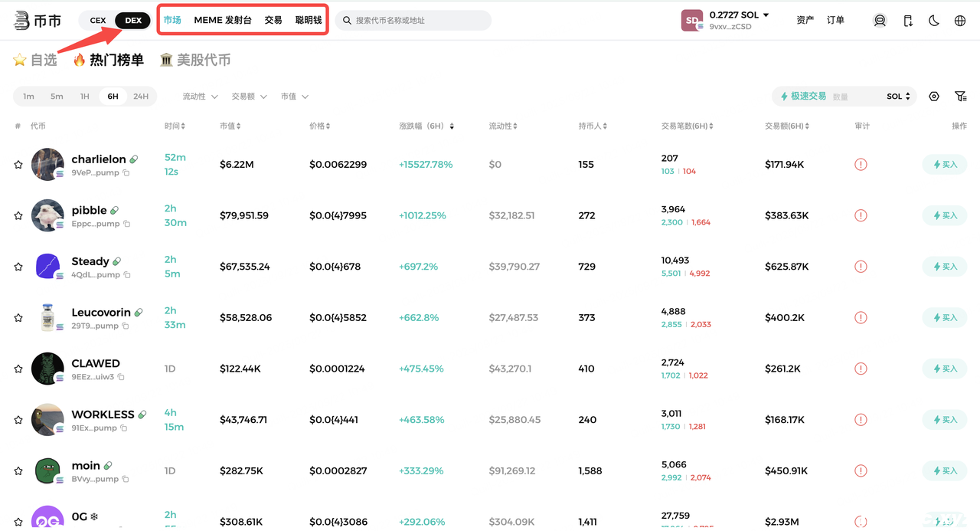Expand the 交易额 filter dropdown
980x531 pixels.
249,97
